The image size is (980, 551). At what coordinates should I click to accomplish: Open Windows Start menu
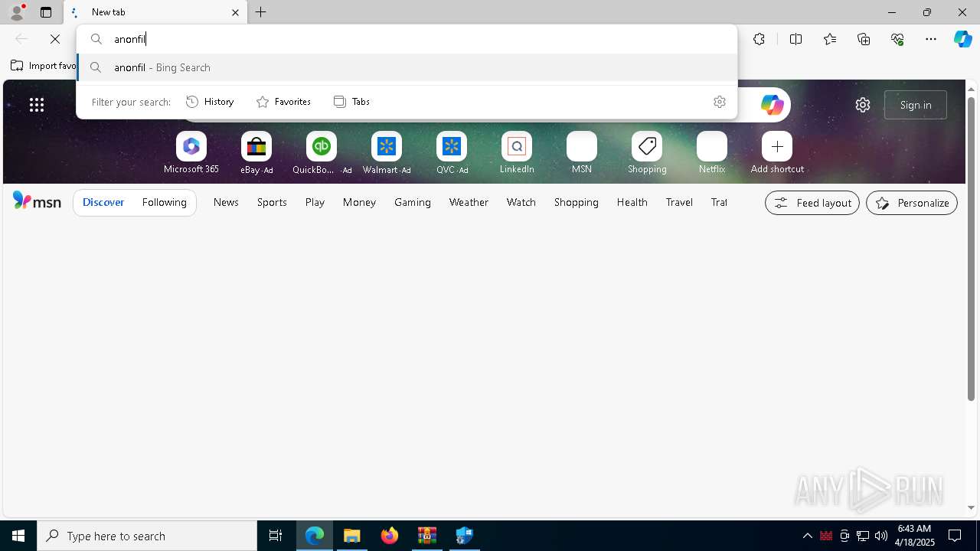tap(18, 536)
